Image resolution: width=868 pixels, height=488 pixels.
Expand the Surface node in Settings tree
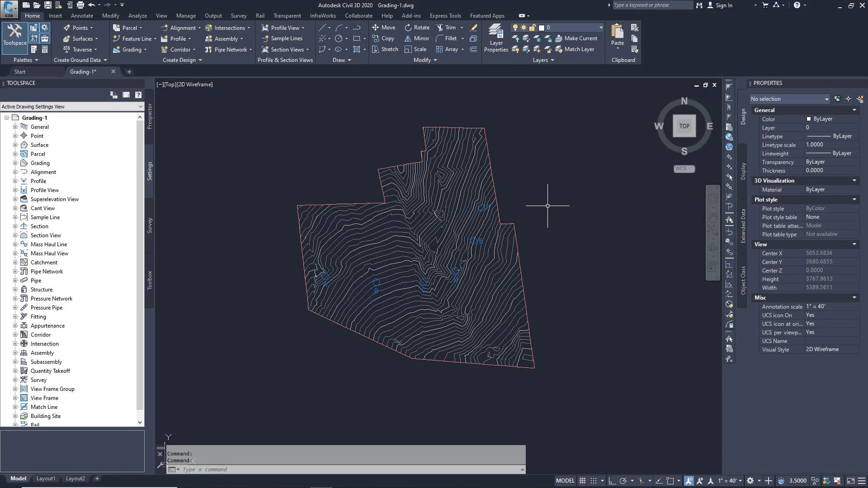pyautogui.click(x=15, y=145)
